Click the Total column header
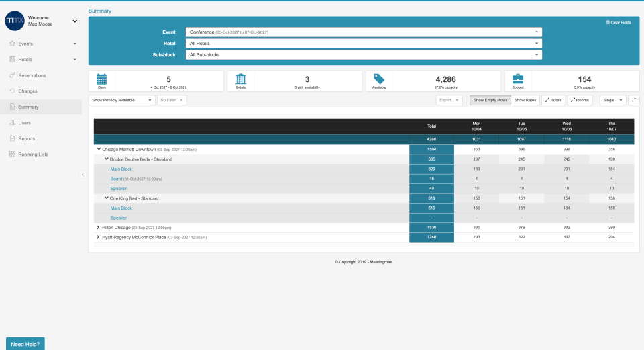644x350 pixels. pos(431,126)
